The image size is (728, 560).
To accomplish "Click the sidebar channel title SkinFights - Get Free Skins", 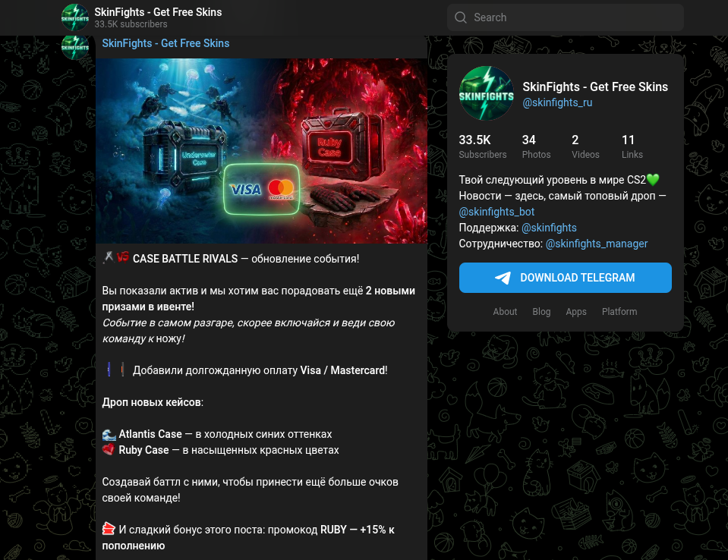I will 595,87.
